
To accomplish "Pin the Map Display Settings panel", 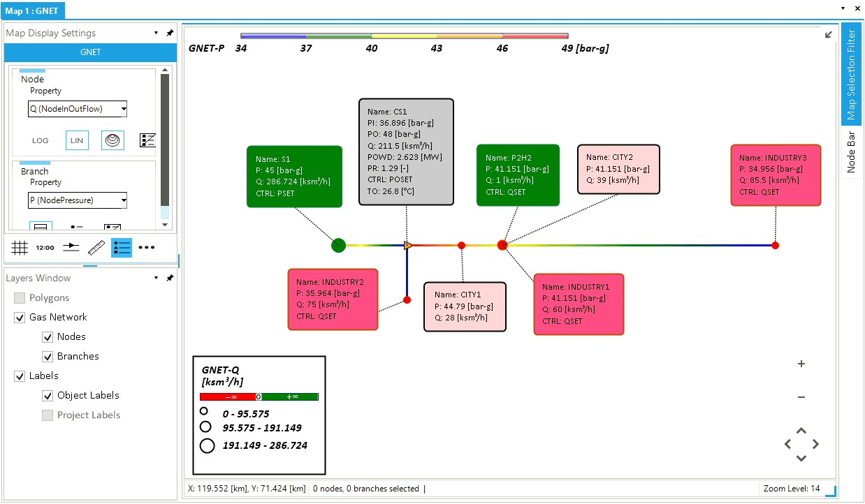I will 170,33.
